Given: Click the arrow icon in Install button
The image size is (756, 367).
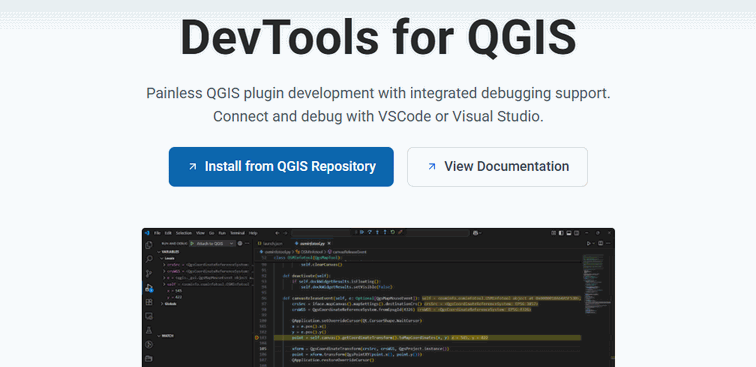Looking at the screenshot, I should pos(192,166).
